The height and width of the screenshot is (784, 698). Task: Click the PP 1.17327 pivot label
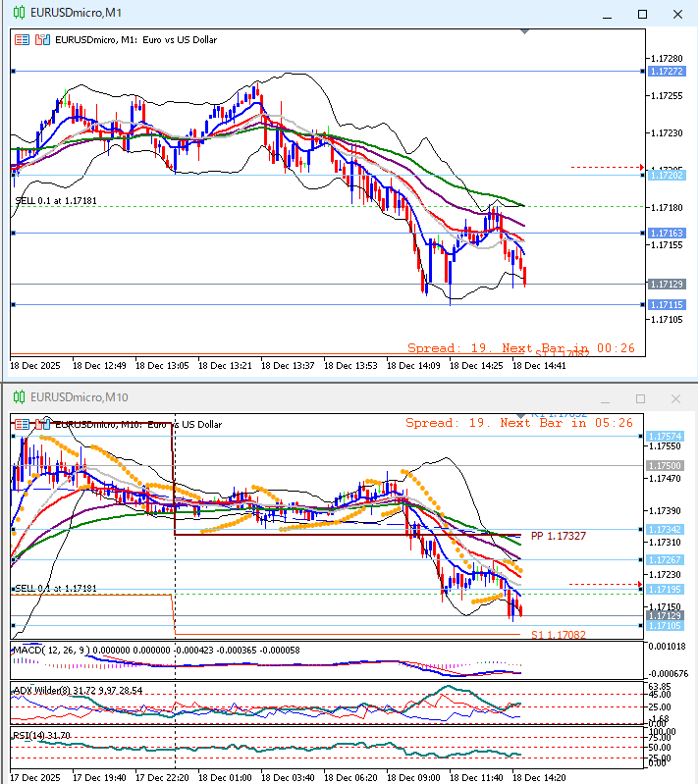click(559, 537)
